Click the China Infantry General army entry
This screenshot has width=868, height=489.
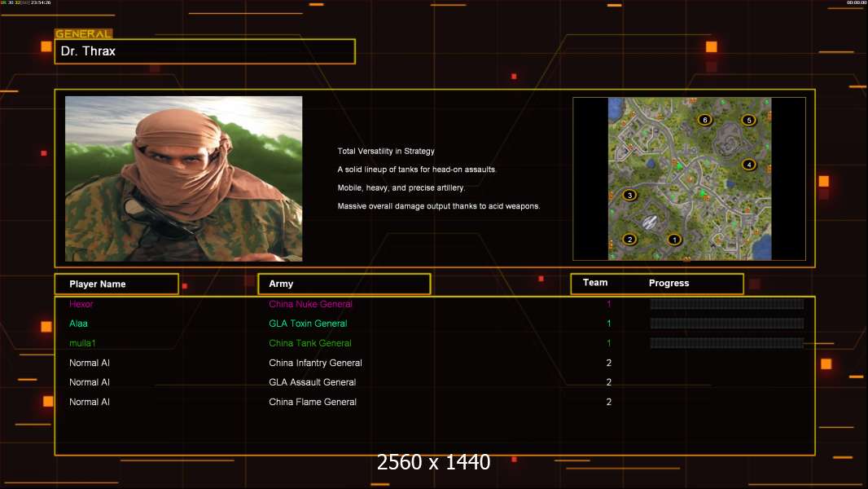click(315, 363)
